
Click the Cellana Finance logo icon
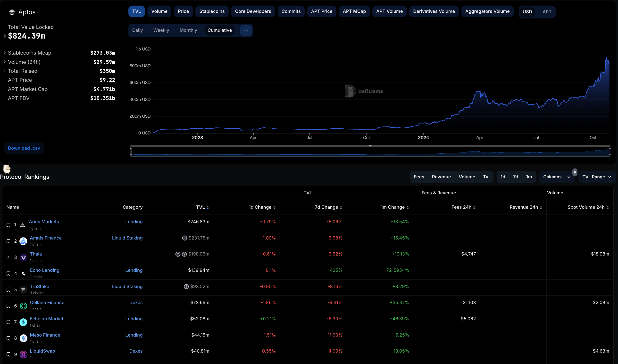pyautogui.click(x=23, y=306)
